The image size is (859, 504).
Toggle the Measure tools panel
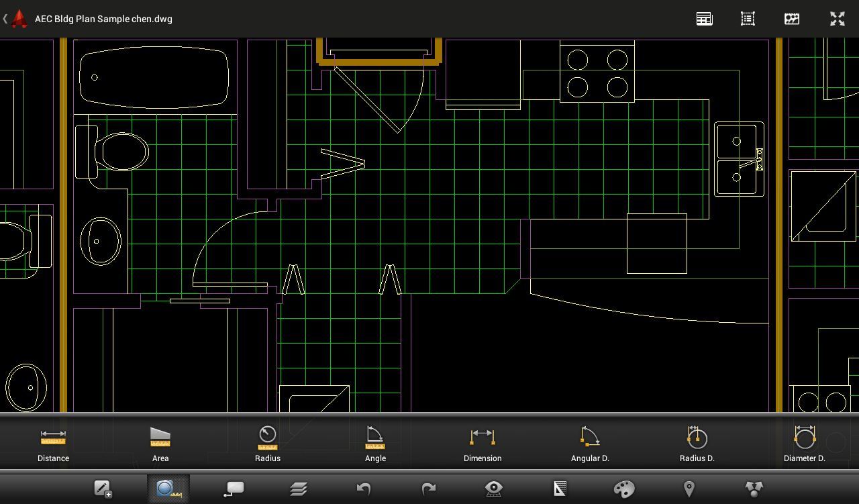168,489
